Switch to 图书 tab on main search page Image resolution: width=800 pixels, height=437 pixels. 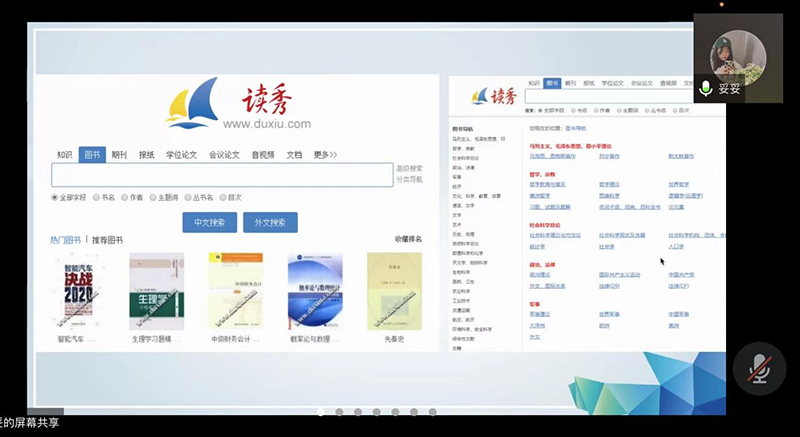(x=92, y=155)
